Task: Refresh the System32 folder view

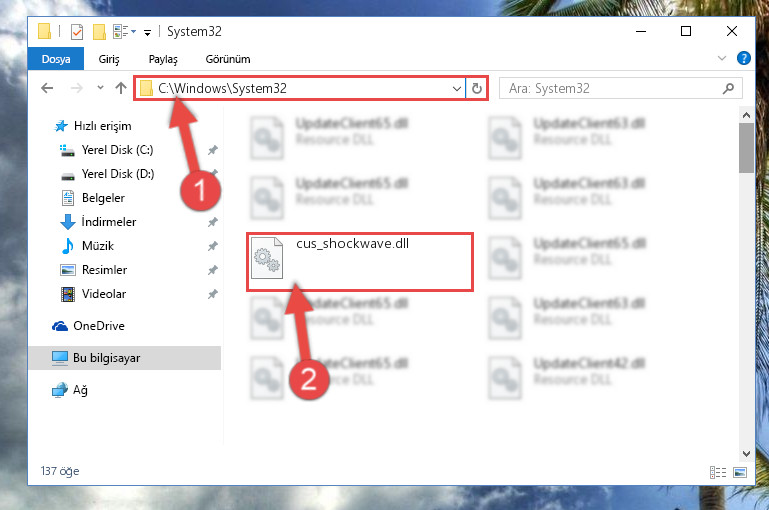Action: click(477, 88)
